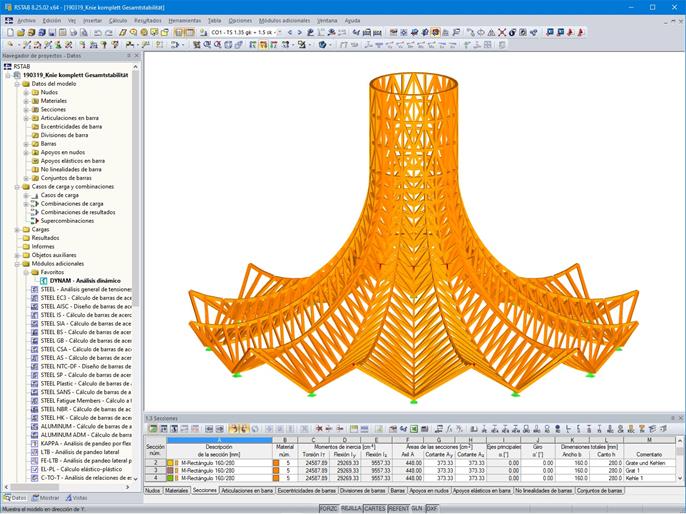
Task: Click the previous load case arrow
Action: click(290, 32)
